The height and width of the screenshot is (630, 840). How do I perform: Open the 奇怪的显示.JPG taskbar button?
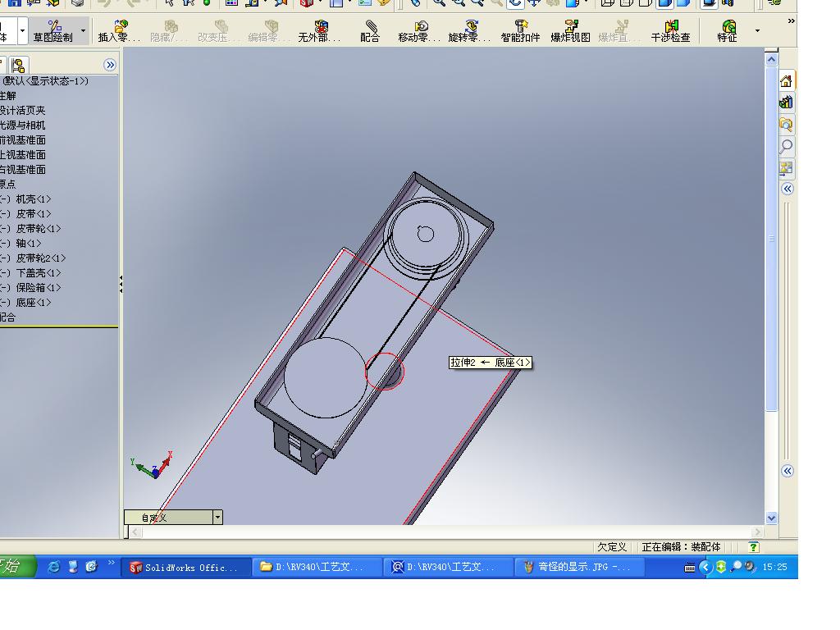[579, 568]
